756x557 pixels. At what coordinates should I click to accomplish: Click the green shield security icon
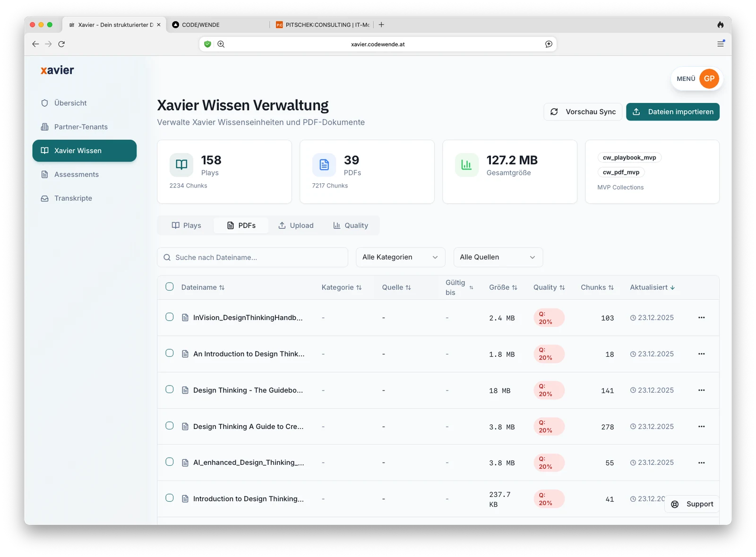[207, 44]
